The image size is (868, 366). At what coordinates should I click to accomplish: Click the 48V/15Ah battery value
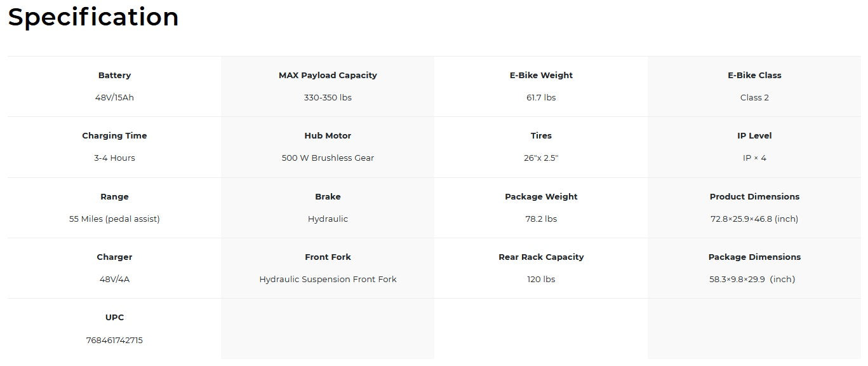[x=114, y=97]
